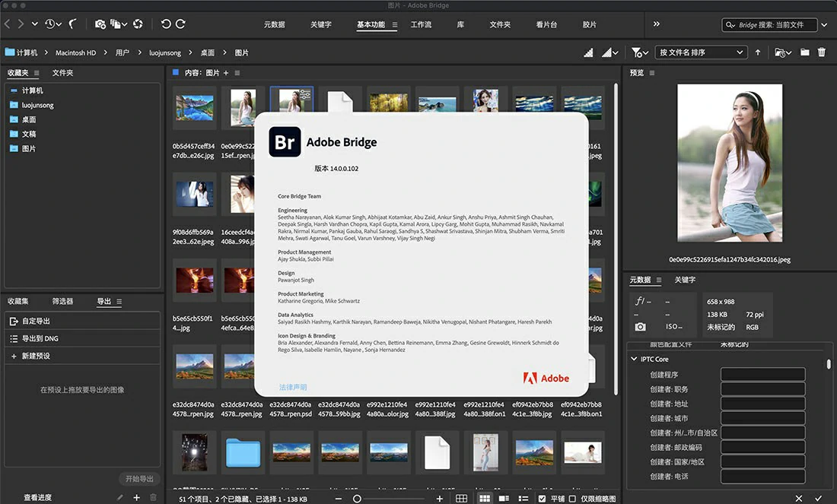Switch to thumbnails view icon
Screen dimensions: 837x504
(484, 499)
